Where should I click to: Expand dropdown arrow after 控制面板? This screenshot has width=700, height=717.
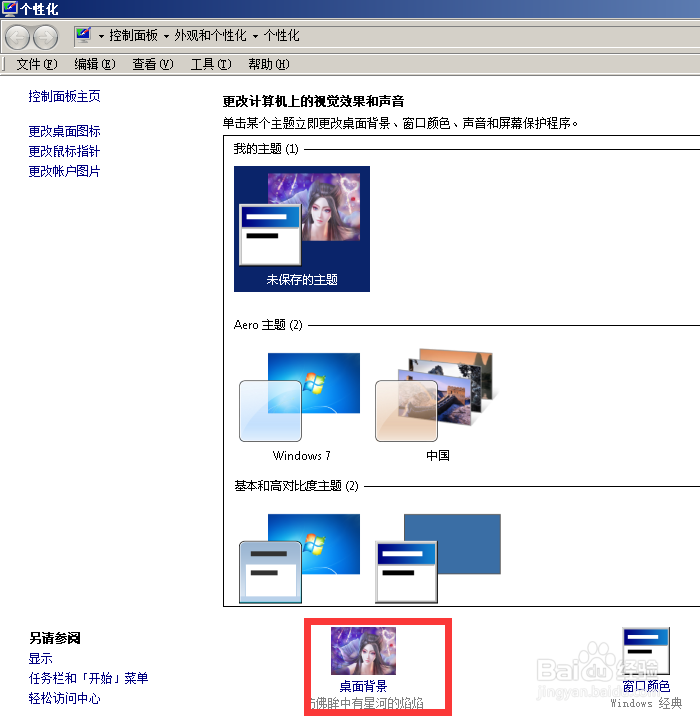coord(166,36)
